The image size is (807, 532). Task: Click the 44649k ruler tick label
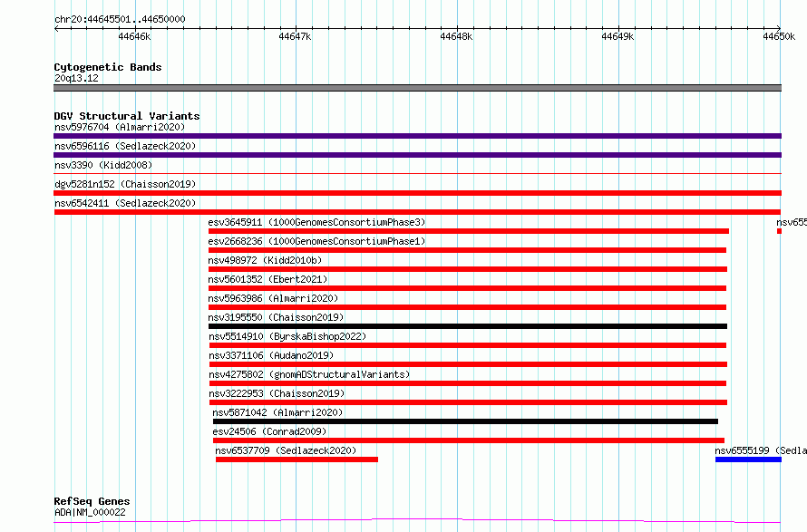[617, 36]
